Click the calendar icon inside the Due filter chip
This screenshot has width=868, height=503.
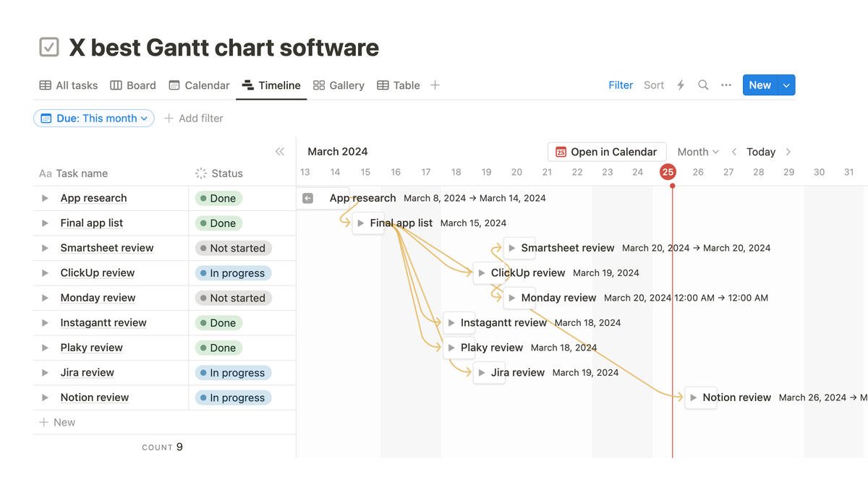pyautogui.click(x=45, y=118)
